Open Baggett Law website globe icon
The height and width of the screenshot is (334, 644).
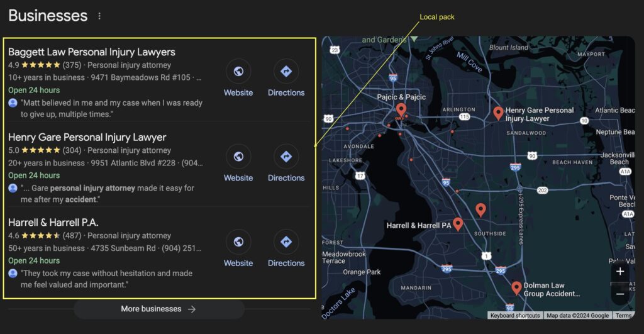point(238,71)
